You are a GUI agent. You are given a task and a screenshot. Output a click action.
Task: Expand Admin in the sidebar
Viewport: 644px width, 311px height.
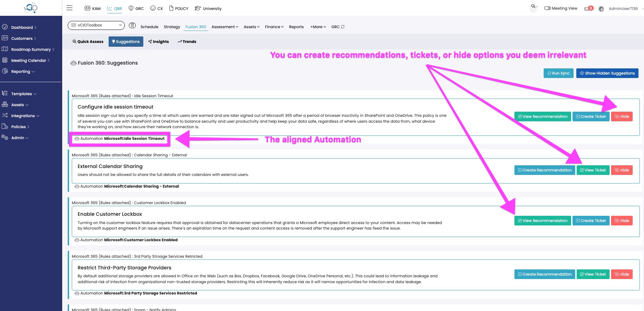click(x=20, y=138)
